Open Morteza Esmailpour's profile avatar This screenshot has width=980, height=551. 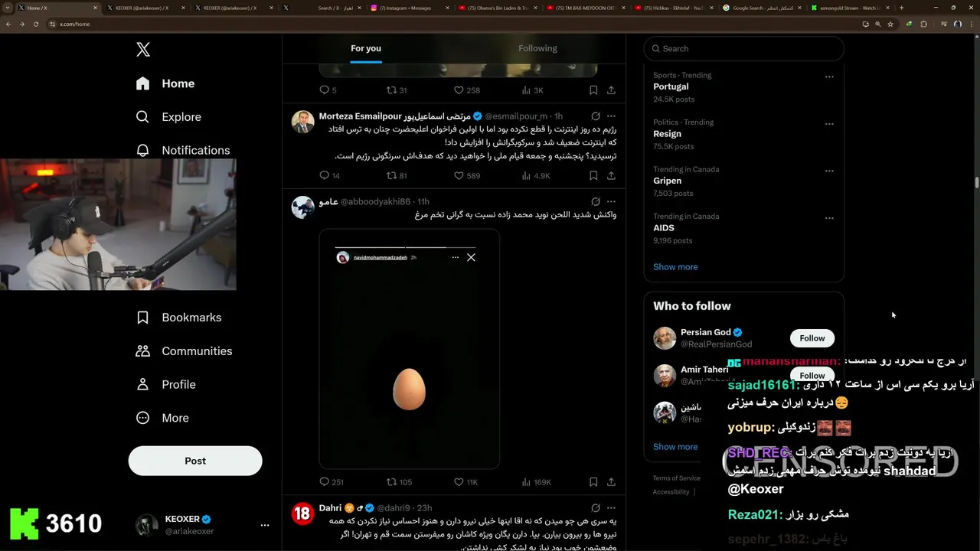click(x=303, y=122)
